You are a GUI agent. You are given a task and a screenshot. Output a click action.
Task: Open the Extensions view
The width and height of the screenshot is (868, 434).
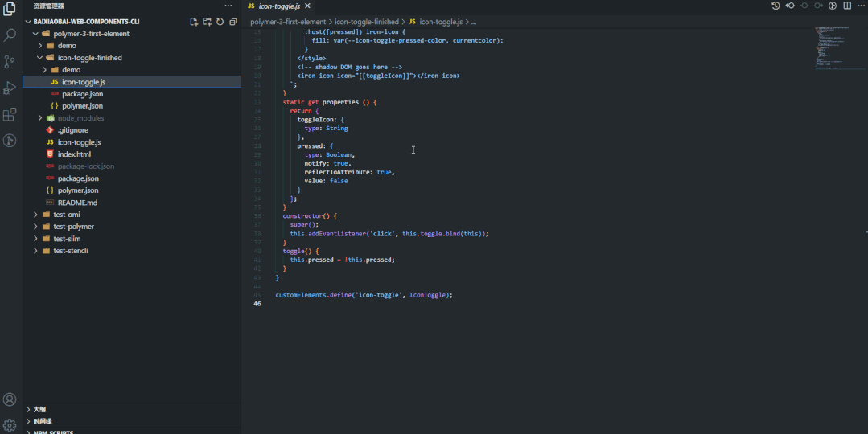(10, 115)
